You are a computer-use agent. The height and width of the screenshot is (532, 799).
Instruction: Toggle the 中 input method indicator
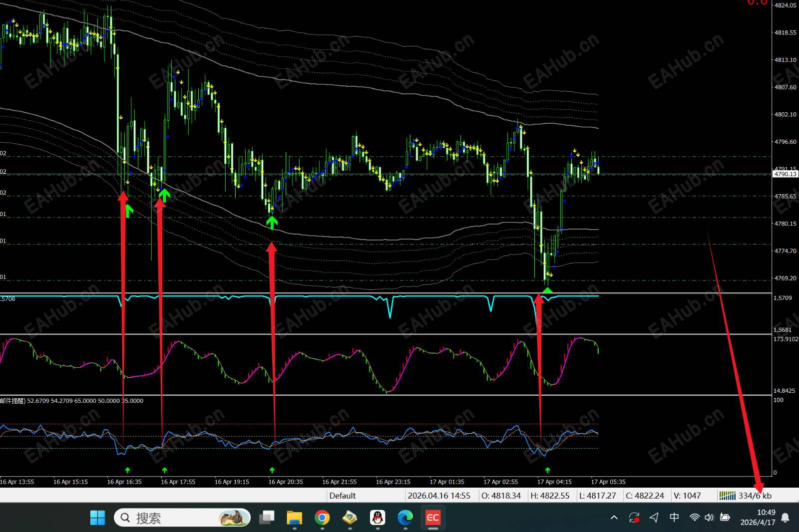click(674, 518)
